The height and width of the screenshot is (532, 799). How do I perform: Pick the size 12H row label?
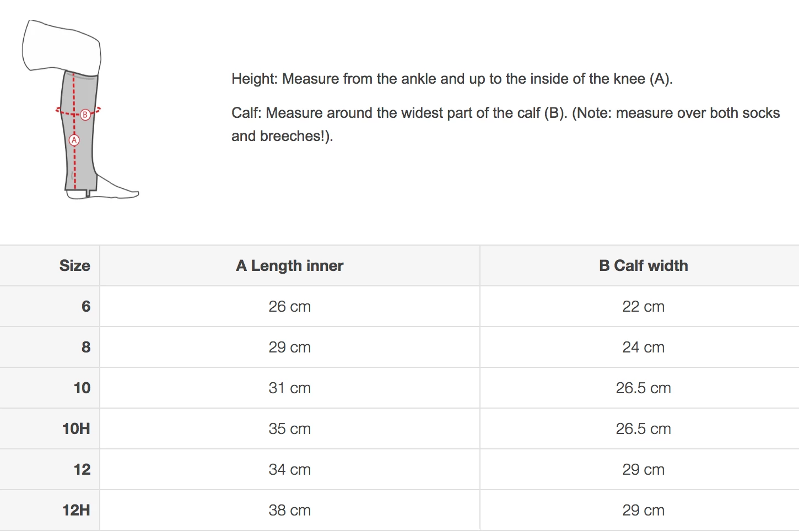[76, 510]
